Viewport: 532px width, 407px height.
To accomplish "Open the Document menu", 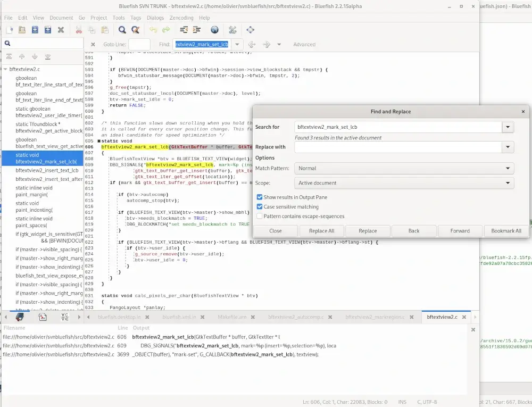I will click(61, 18).
